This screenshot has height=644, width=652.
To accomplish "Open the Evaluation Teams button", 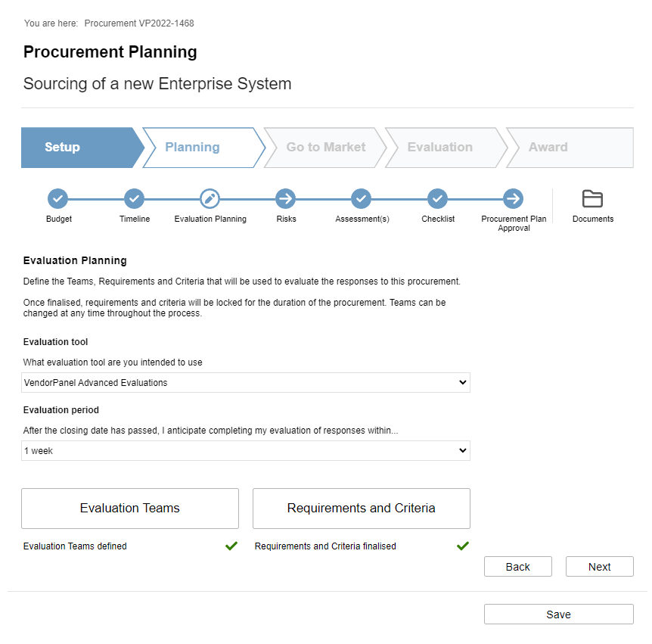I will click(x=130, y=509).
